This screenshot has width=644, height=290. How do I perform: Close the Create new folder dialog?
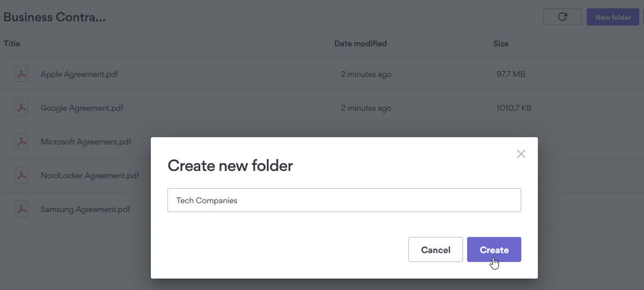pyautogui.click(x=521, y=154)
